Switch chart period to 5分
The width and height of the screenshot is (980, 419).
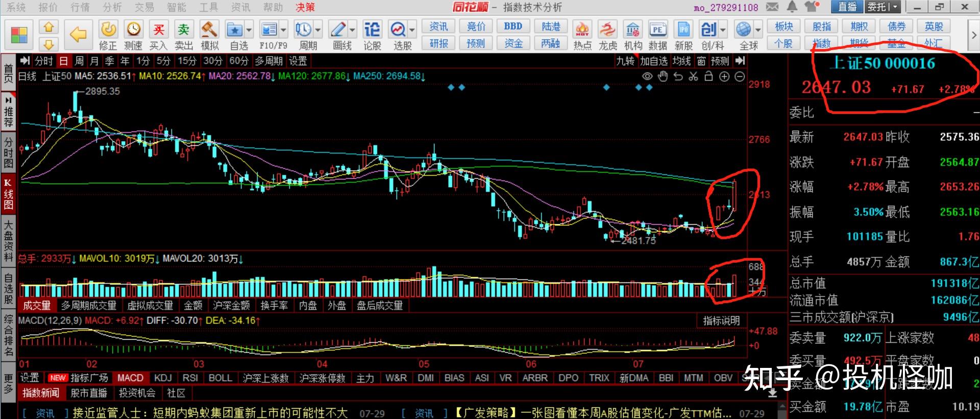tap(163, 61)
